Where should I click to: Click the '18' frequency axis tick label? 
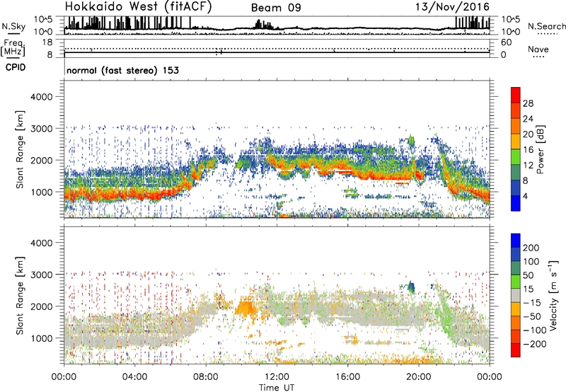pos(47,42)
